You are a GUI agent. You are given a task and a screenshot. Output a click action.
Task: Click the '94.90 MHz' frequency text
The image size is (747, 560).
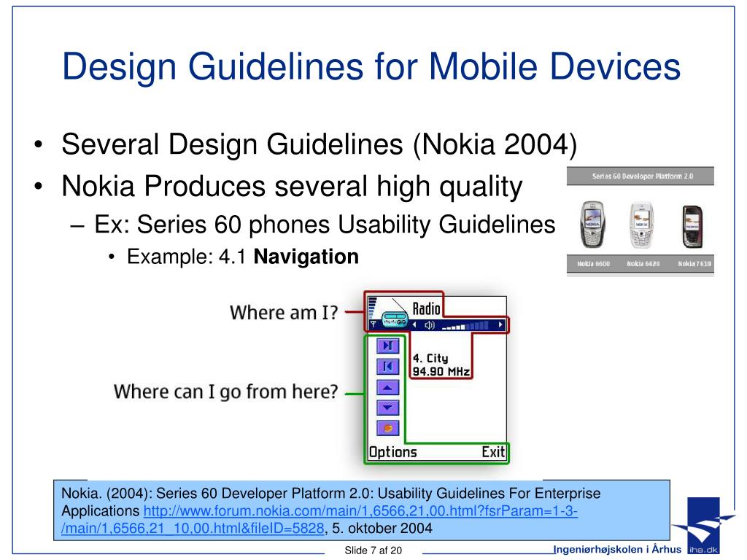click(x=441, y=371)
